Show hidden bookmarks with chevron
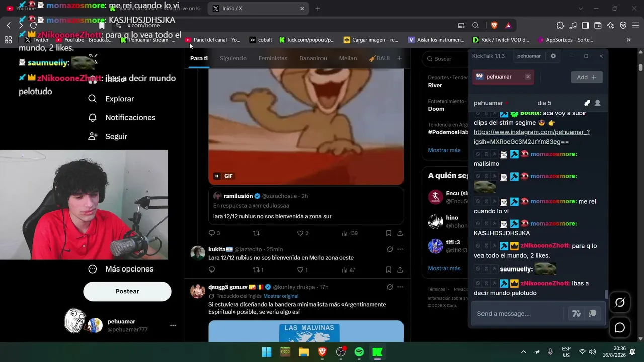This screenshot has height=362, width=644. (629, 40)
